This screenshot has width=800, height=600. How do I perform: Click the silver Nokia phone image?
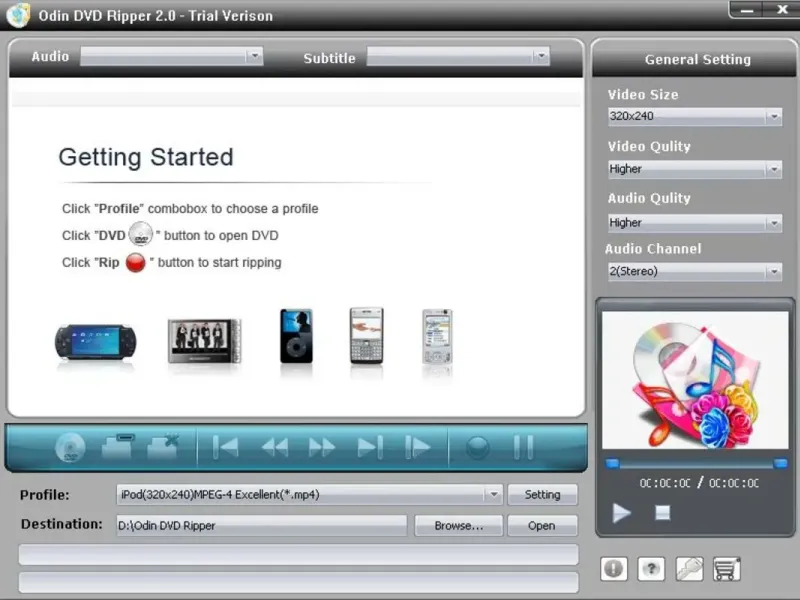click(x=437, y=337)
